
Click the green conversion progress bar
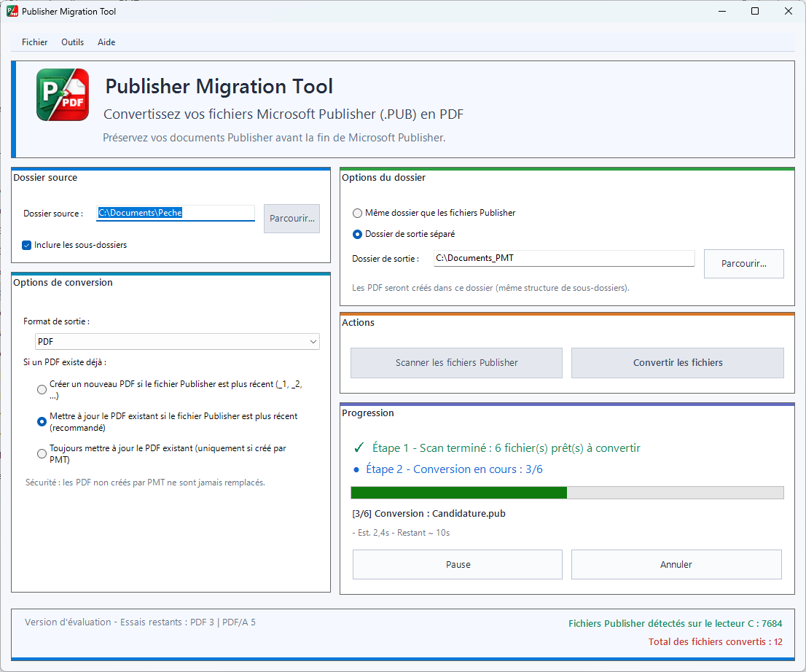568,493
